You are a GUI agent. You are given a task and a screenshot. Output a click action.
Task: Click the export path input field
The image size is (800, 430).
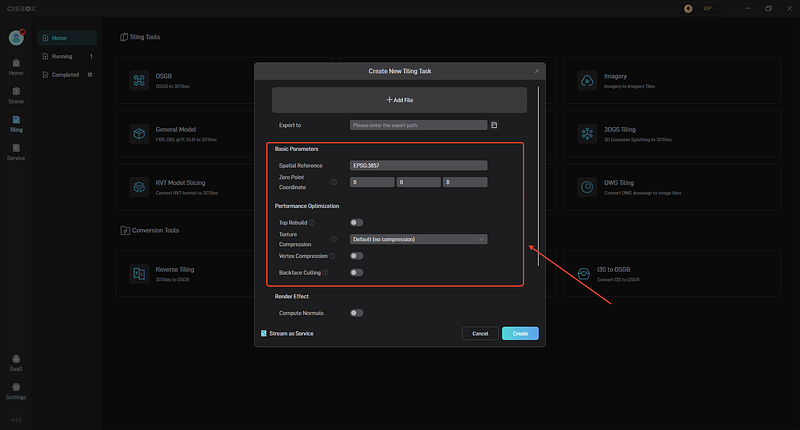pyautogui.click(x=418, y=125)
